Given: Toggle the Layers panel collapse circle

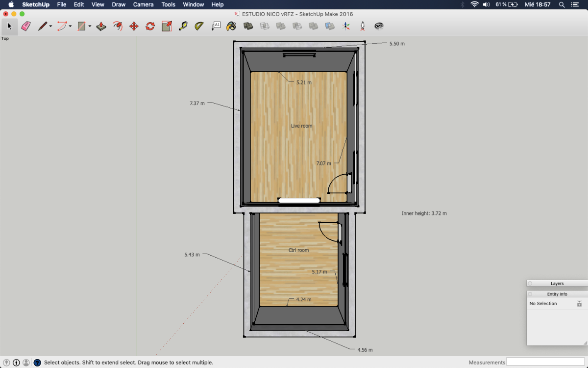Looking at the screenshot, I should coord(530,284).
